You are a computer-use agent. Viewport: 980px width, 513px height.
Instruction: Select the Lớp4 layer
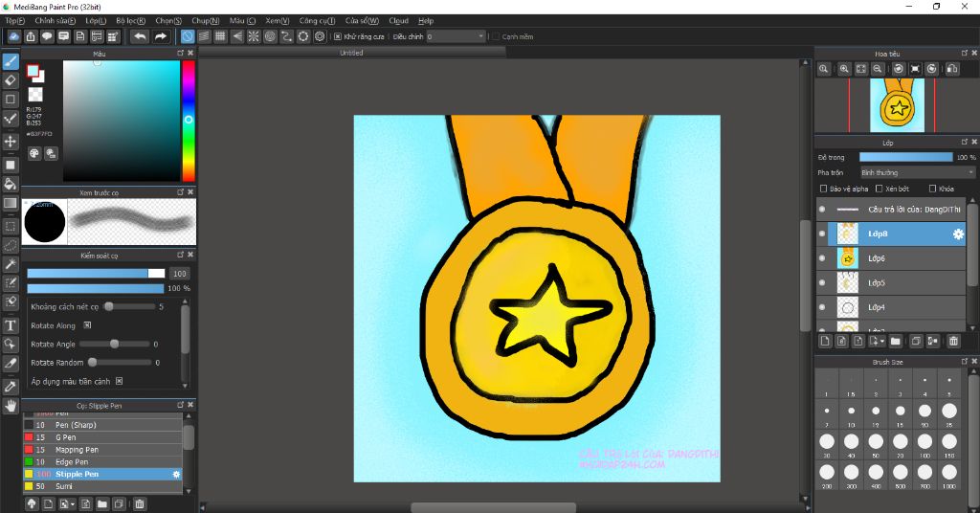pos(891,307)
